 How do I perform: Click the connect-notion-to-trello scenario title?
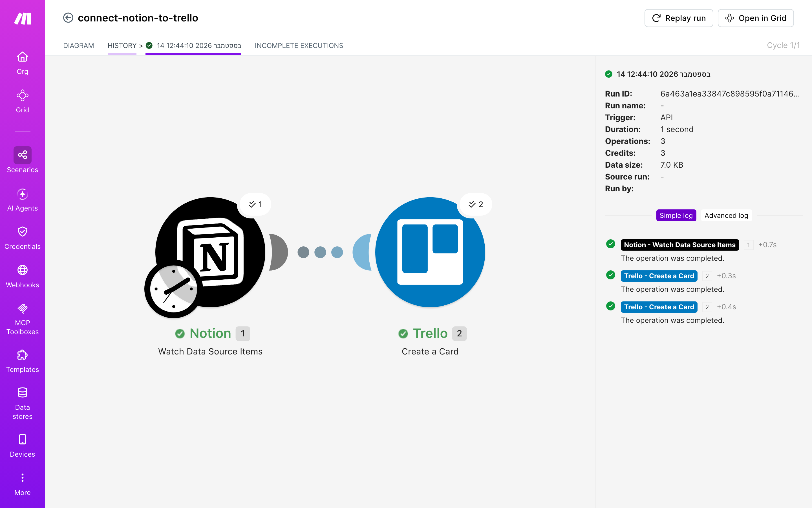138,18
